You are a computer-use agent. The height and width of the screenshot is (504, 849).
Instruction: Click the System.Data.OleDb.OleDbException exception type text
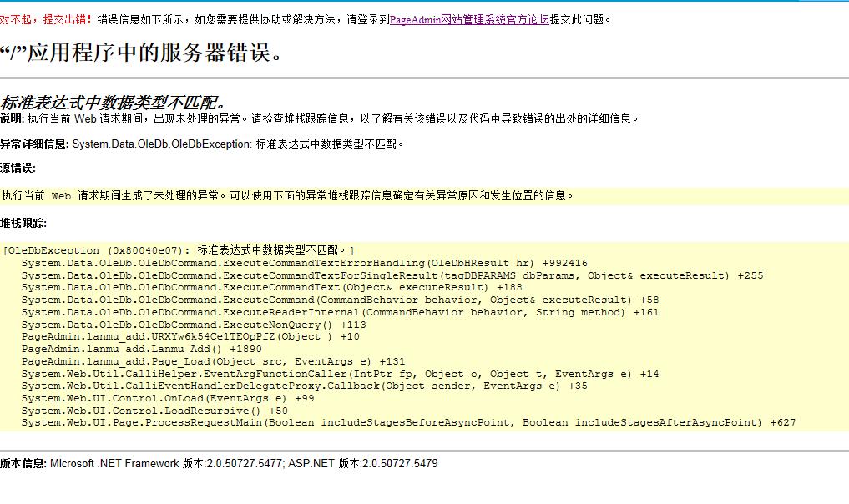tap(161, 144)
